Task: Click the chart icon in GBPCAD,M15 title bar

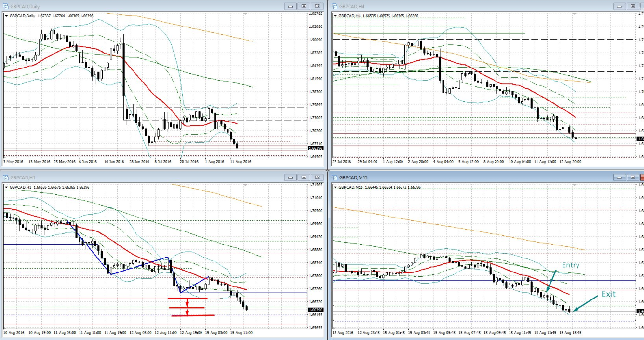Action: coord(335,177)
